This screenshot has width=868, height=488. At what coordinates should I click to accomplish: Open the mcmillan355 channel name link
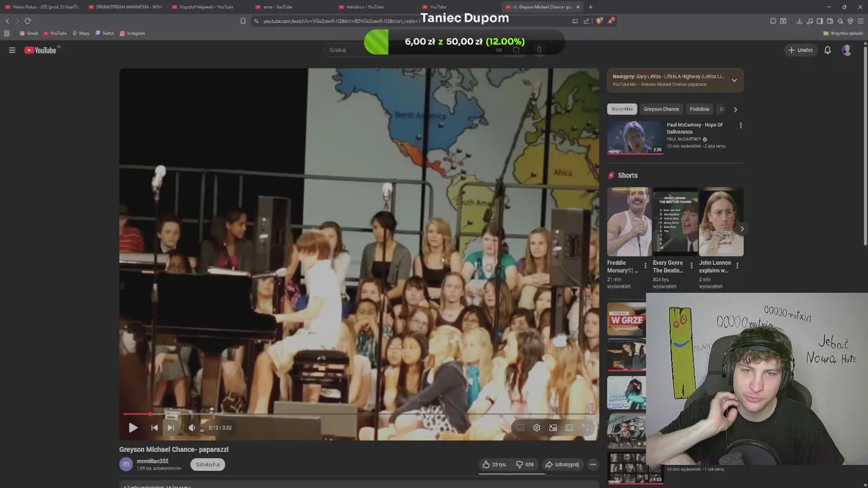pos(153,461)
